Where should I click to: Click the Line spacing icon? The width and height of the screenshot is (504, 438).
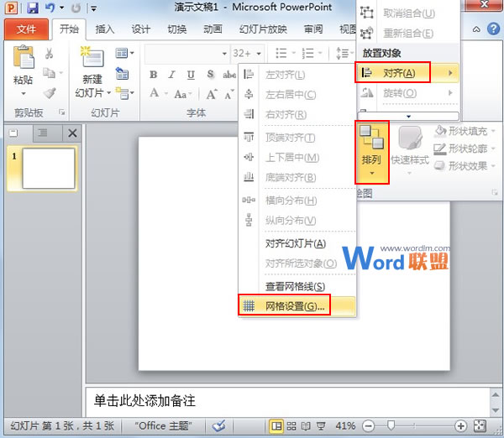point(343,53)
